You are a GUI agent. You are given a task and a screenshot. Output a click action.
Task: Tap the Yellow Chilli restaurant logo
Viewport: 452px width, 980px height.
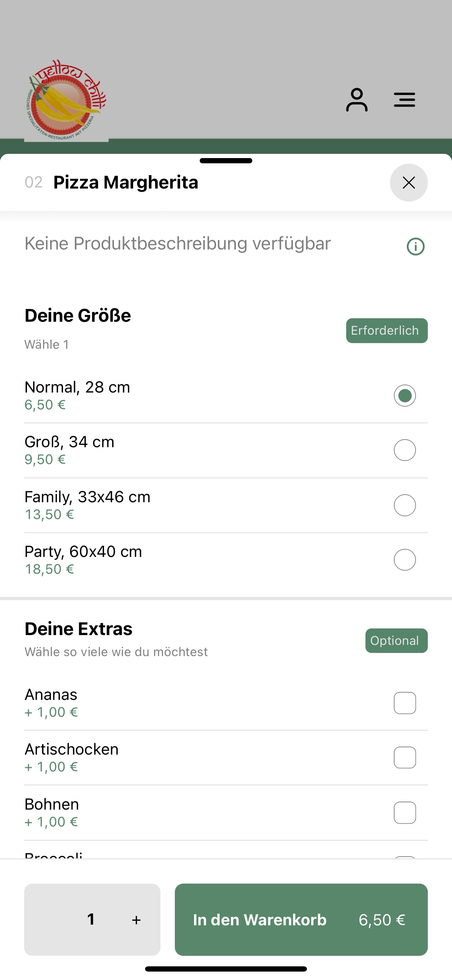click(x=66, y=100)
